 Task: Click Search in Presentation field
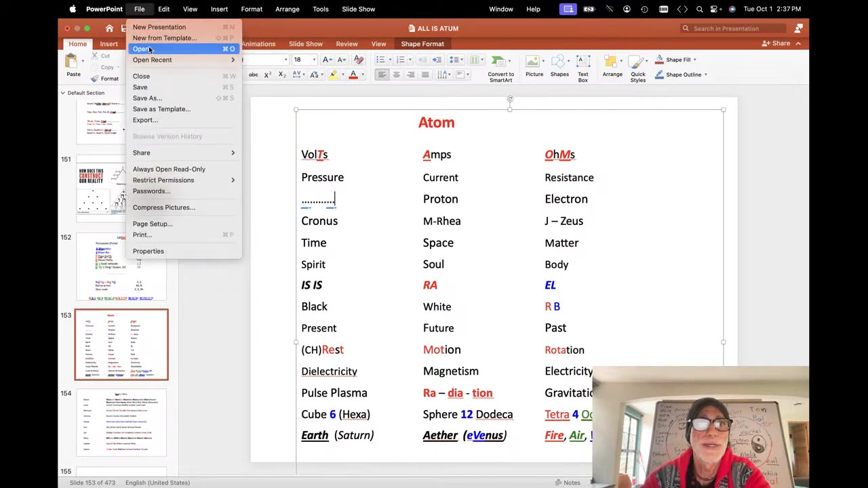pos(734,28)
